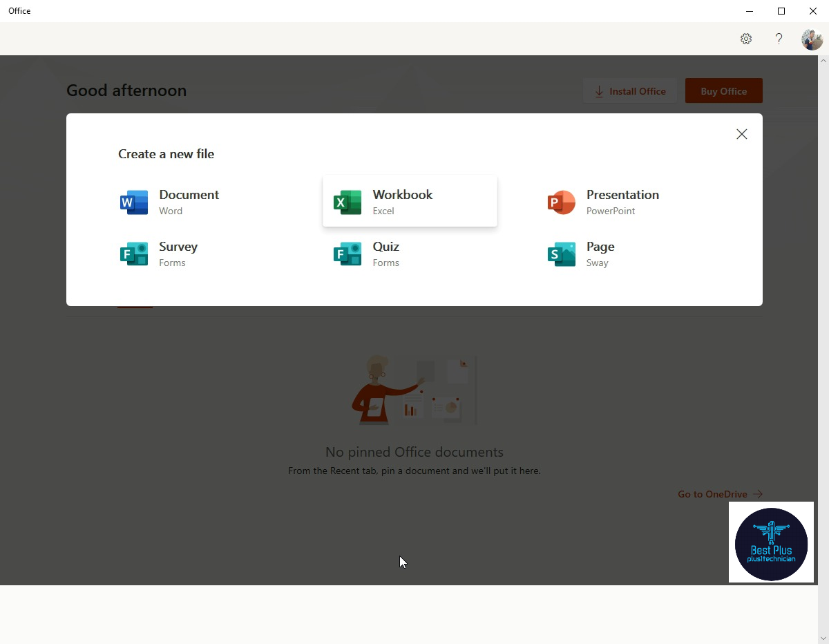Click the Word document icon

pos(134,202)
